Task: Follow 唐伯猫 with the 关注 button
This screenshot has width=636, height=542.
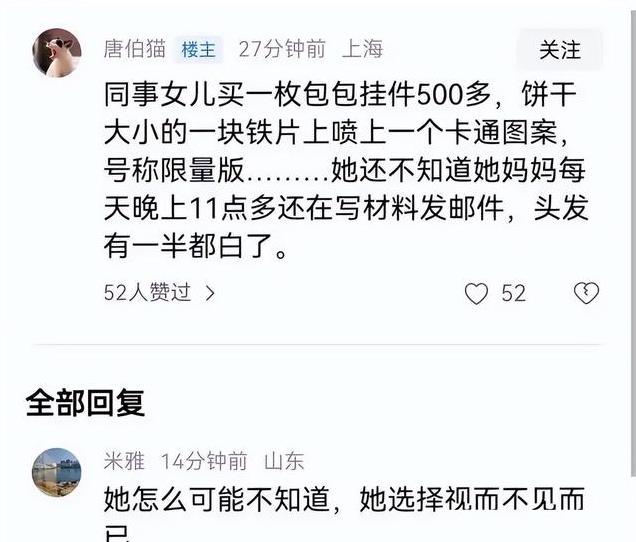Action: pos(560,50)
